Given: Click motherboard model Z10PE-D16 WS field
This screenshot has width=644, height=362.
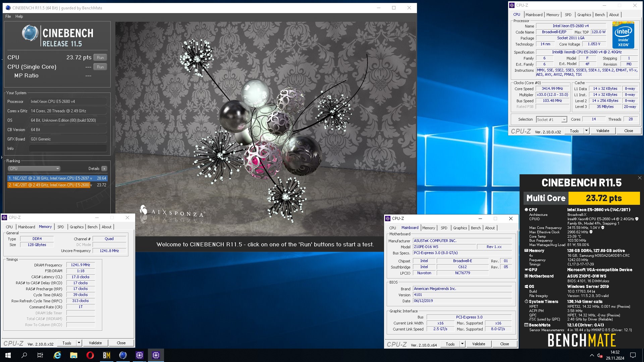Looking at the screenshot, I should click(x=445, y=247).
